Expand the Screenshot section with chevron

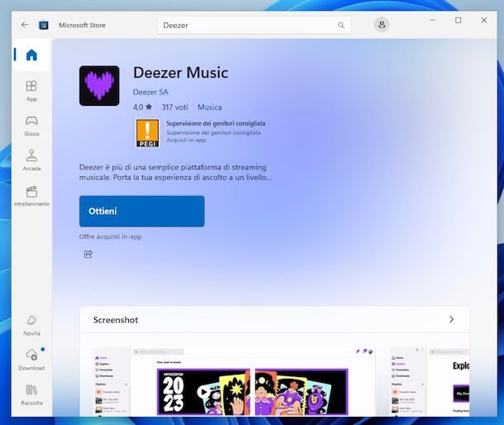pyautogui.click(x=451, y=319)
